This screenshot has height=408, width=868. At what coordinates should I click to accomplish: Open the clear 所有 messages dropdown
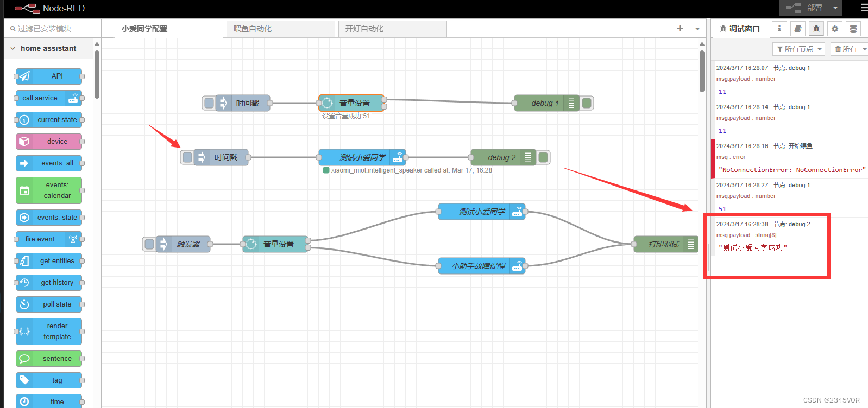(864, 49)
